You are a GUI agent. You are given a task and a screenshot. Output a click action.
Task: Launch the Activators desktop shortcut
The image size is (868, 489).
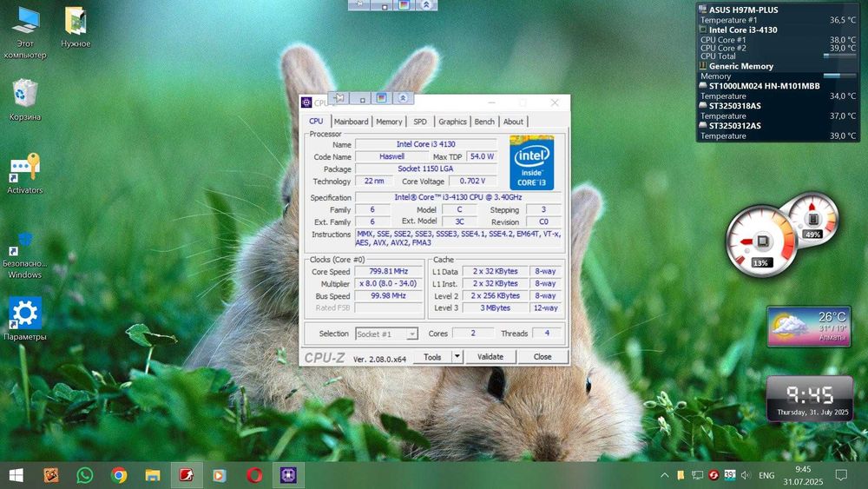point(25,174)
